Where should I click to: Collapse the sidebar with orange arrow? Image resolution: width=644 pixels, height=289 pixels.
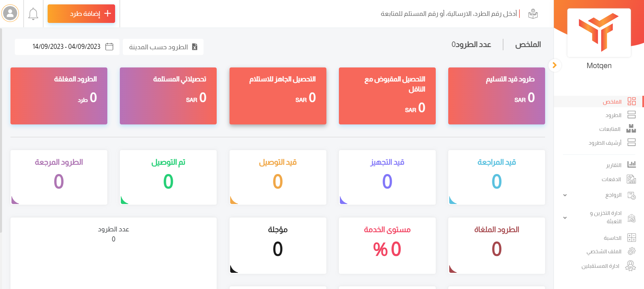(555, 65)
